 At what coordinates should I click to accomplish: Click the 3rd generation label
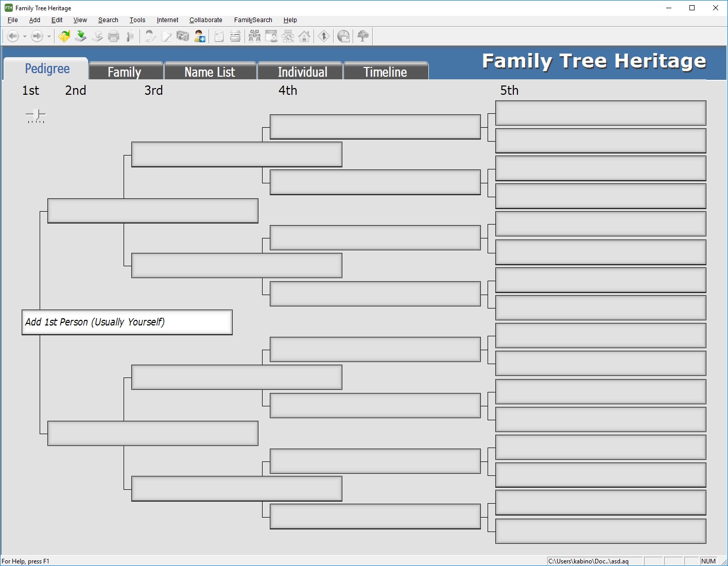(x=153, y=91)
